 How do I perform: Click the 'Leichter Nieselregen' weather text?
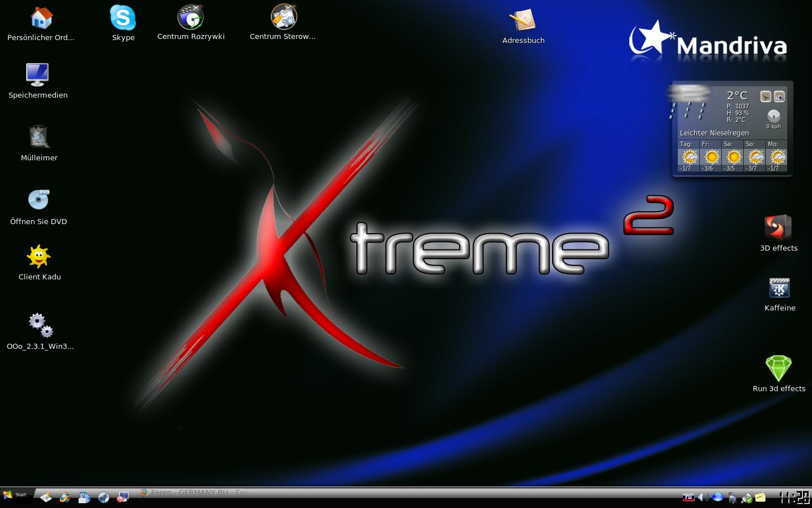point(714,133)
